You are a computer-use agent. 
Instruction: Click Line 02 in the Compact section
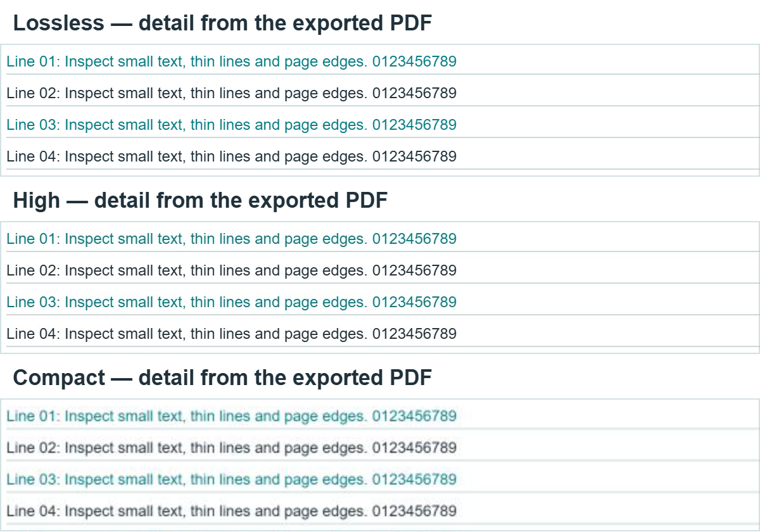[x=231, y=448]
